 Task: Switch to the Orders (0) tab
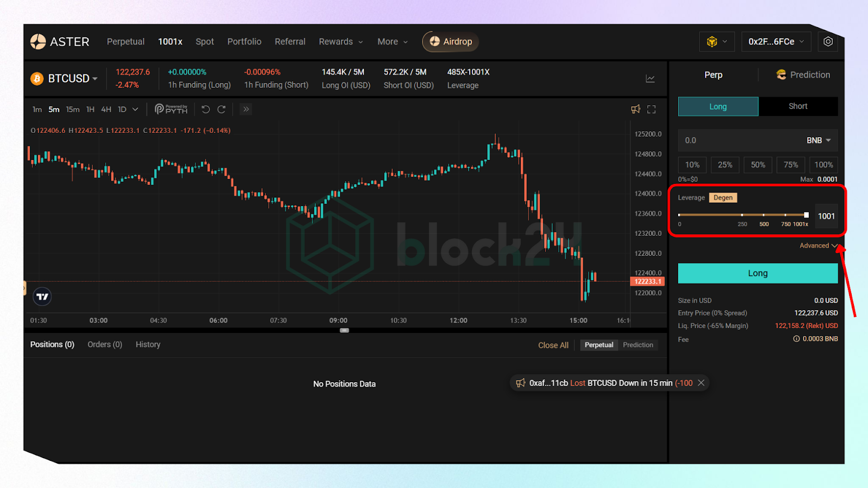tap(105, 344)
